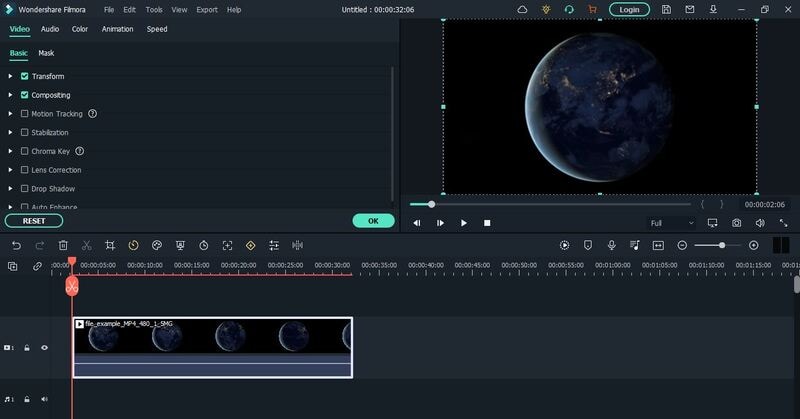Viewport: 800px width, 419px height.
Task: Open the Edit adjustments sliders icon
Action: coord(274,245)
